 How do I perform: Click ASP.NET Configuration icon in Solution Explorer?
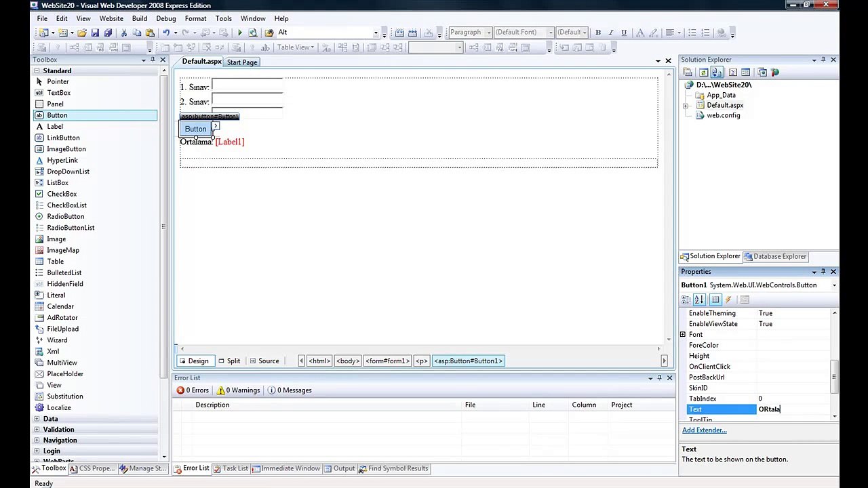pyautogui.click(x=775, y=73)
